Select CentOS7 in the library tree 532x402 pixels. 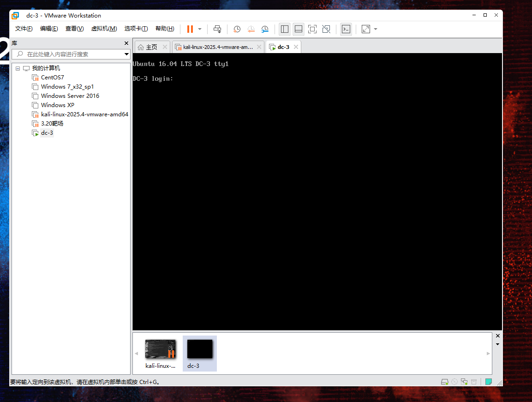click(53, 78)
